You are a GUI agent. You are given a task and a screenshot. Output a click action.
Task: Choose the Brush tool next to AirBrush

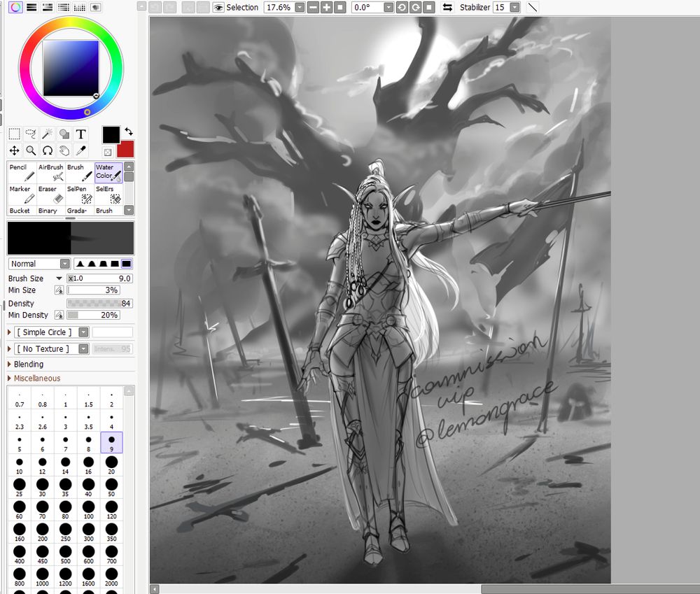(80, 172)
